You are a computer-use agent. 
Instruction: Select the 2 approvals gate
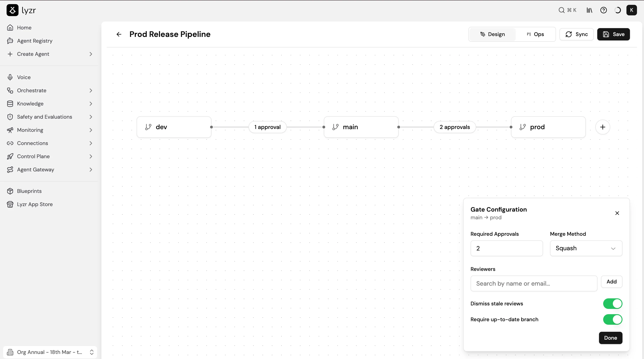click(455, 127)
